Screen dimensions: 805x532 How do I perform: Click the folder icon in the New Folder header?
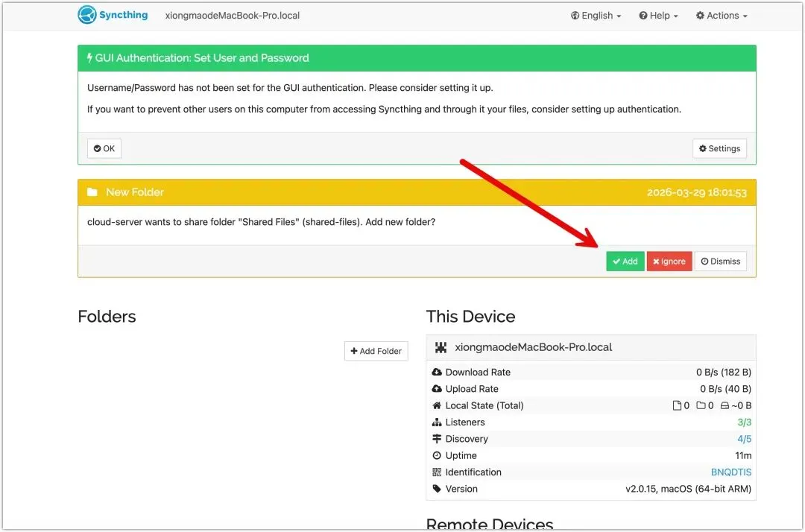coord(92,192)
